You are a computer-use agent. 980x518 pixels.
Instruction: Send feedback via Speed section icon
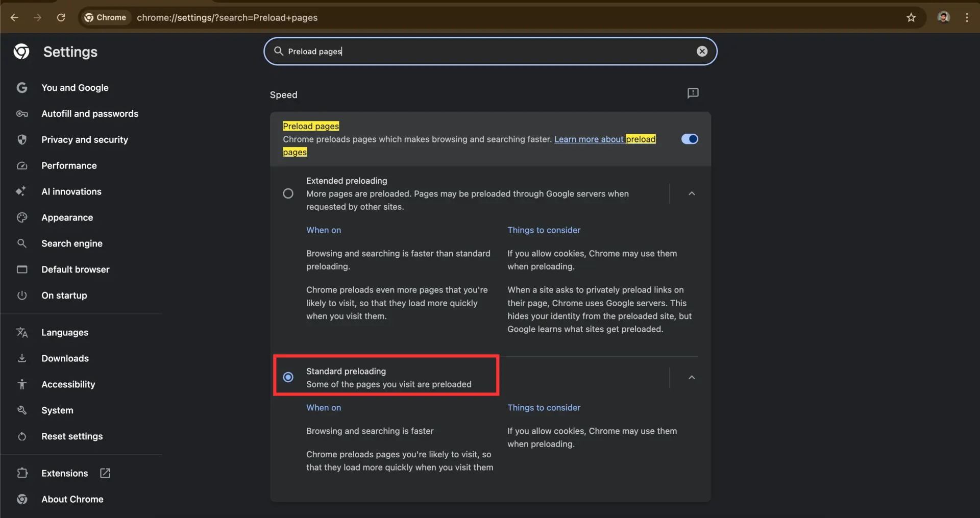tap(693, 93)
